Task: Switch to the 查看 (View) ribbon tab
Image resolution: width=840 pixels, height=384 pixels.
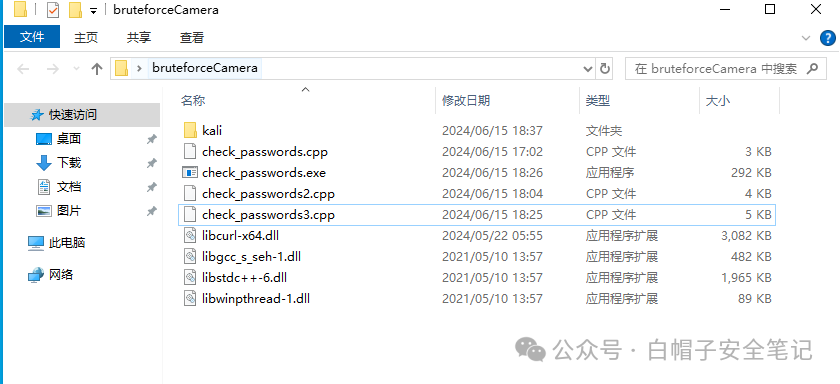Action: 192,37
